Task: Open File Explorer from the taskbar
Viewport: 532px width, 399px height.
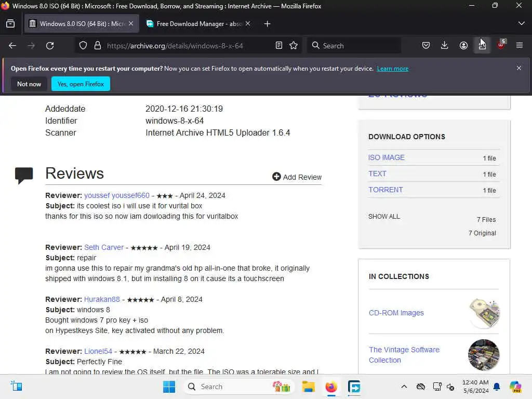Action: tap(309, 387)
